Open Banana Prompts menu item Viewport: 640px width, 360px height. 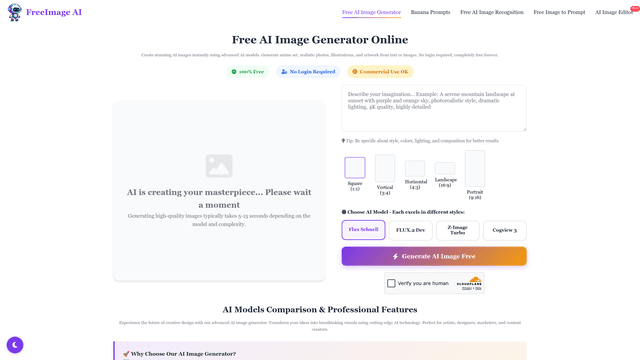tap(431, 12)
